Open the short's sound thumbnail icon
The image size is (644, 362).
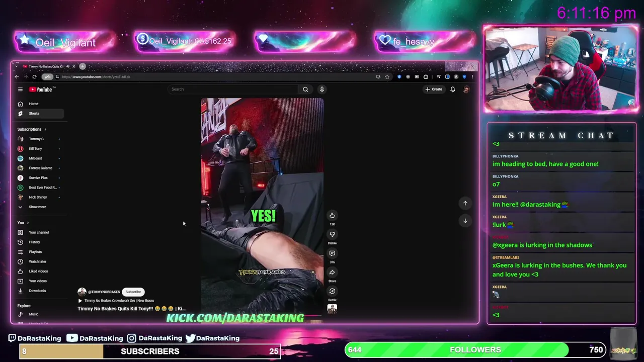click(x=332, y=309)
